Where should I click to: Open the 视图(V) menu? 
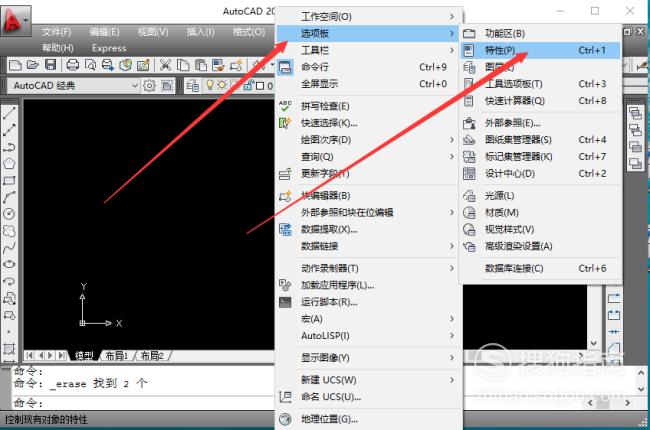[x=153, y=32]
